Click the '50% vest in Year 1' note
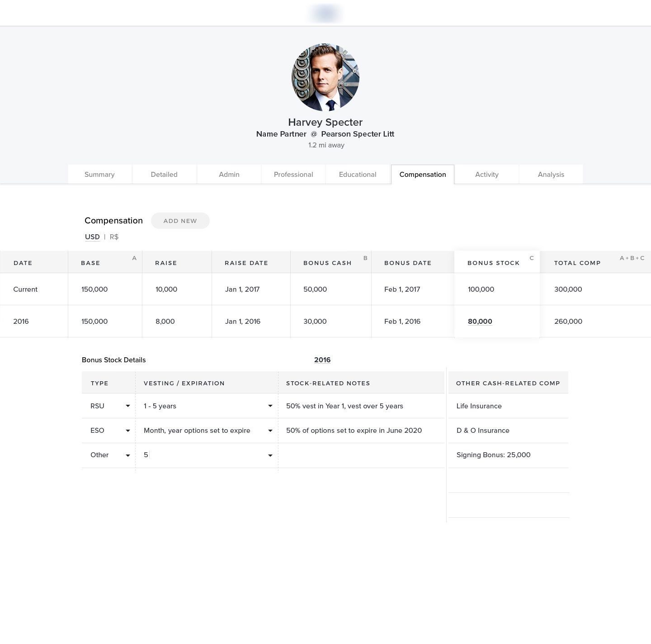The height and width of the screenshot is (644, 651). 344,406
